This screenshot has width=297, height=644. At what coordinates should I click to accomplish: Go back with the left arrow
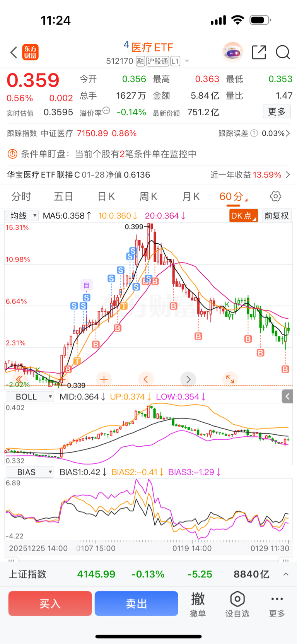[14, 52]
